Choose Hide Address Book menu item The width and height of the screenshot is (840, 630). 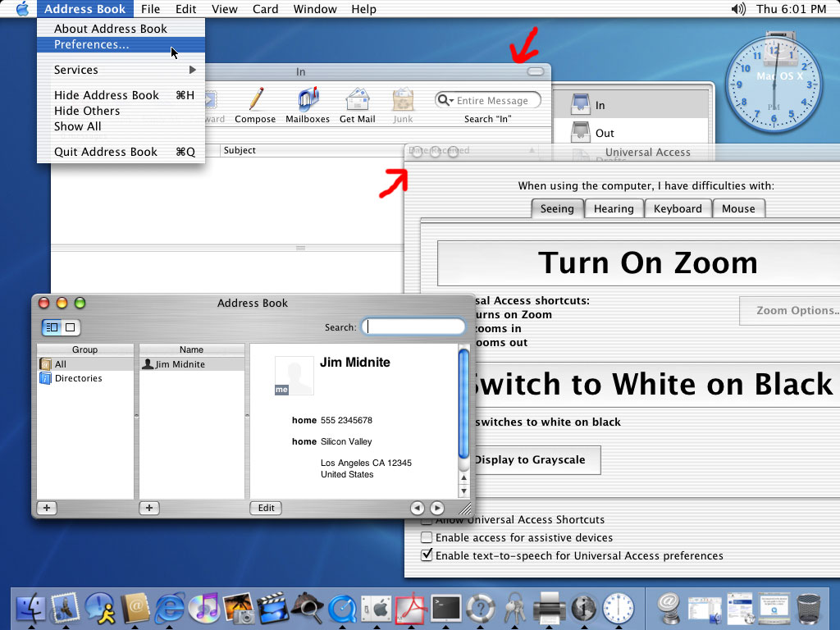coord(121,95)
